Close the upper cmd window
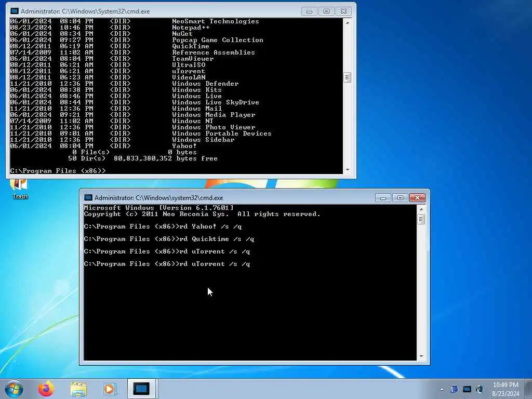The image size is (532, 399). coord(343,11)
